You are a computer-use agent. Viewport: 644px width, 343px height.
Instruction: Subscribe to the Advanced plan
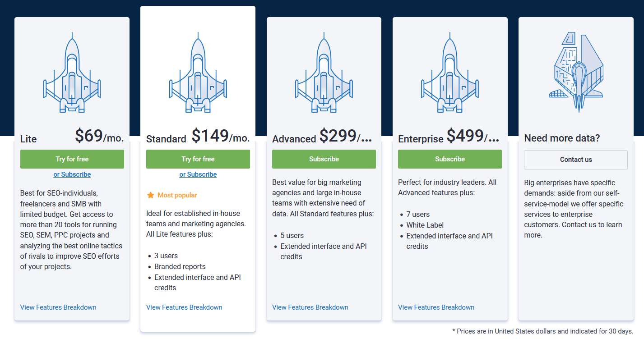tap(324, 159)
